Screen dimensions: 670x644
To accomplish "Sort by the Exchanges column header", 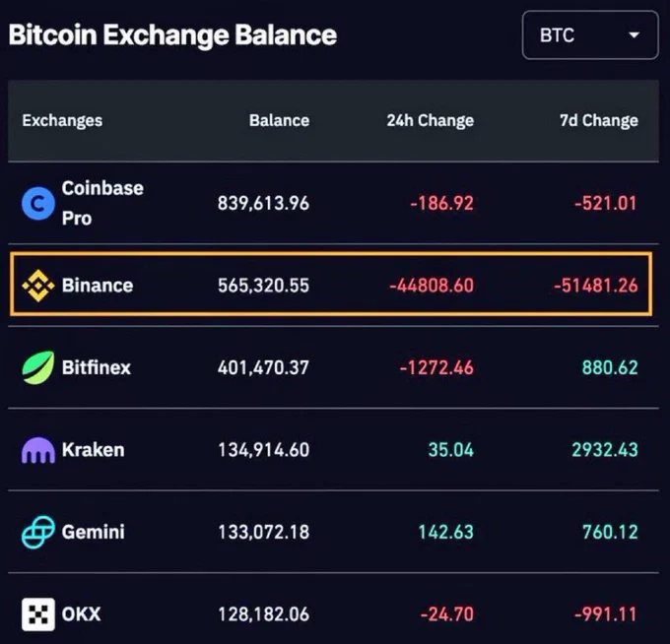I will (x=62, y=120).
